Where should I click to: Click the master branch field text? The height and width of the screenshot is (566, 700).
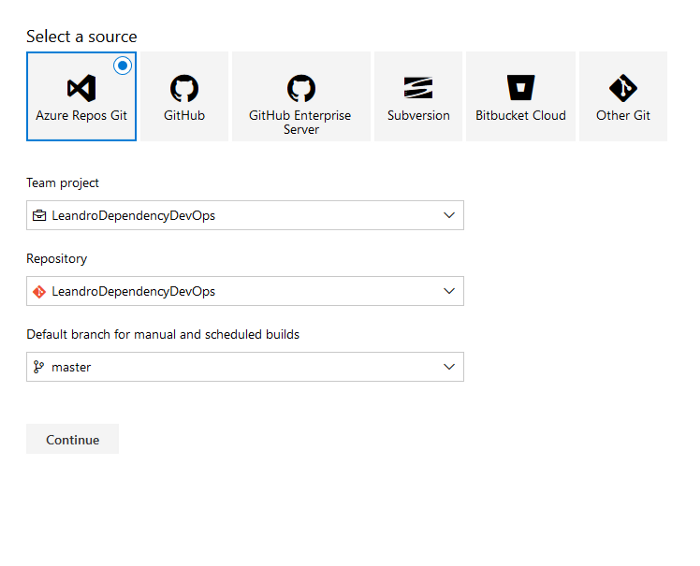(71, 367)
